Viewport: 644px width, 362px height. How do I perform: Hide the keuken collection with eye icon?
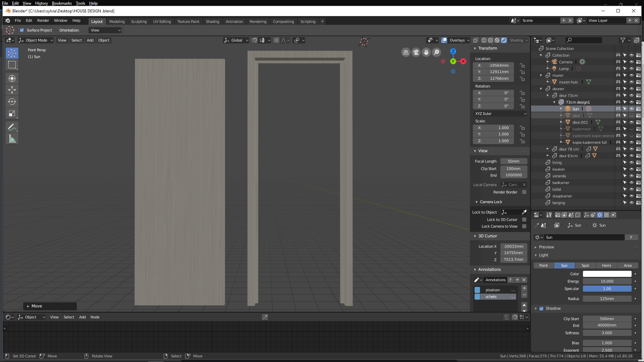pos(631,169)
